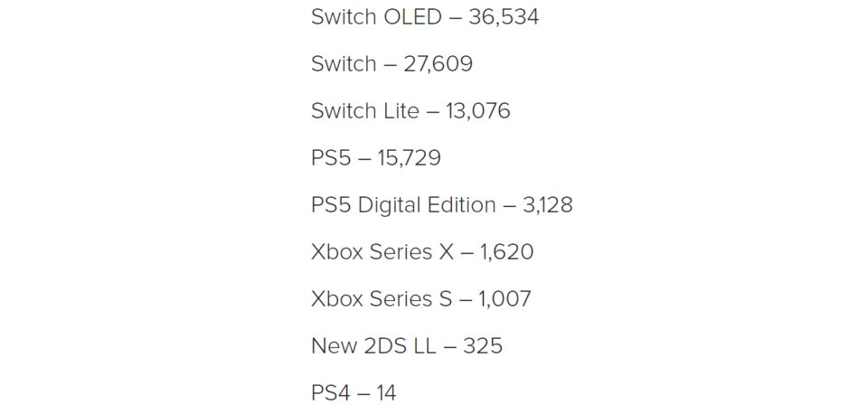Click the 'Switch Lite' text
868x414 pixels.
pos(365,110)
